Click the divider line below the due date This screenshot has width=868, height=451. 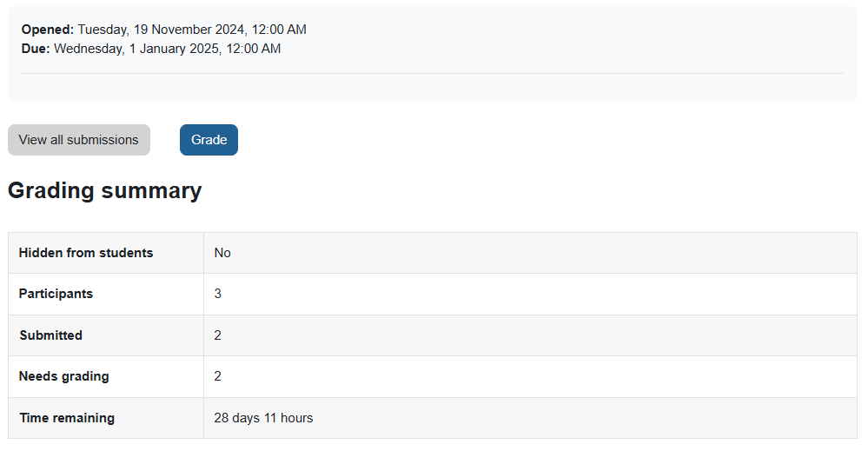pos(432,74)
